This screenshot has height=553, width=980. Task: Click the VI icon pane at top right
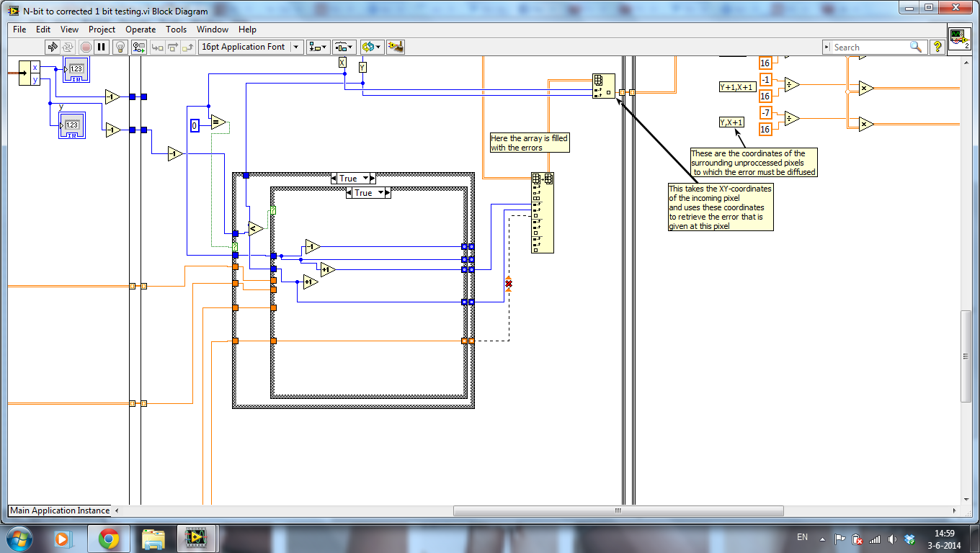click(958, 38)
